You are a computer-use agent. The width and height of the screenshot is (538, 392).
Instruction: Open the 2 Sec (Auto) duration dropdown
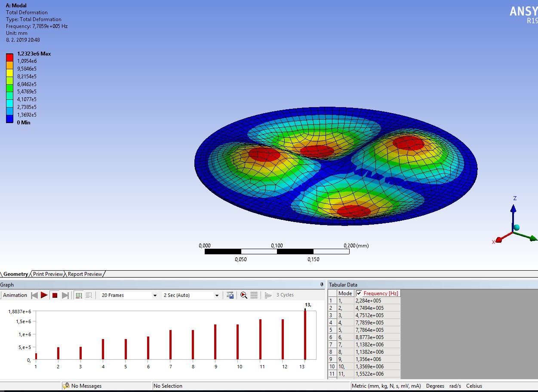tap(191, 295)
